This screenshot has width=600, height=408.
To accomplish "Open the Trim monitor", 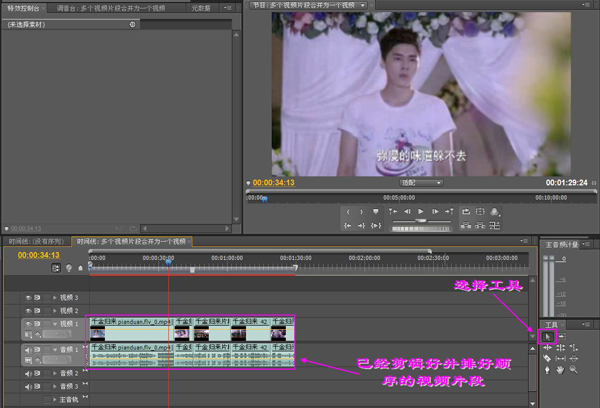I will pyautogui.click(x=494, y=226).
